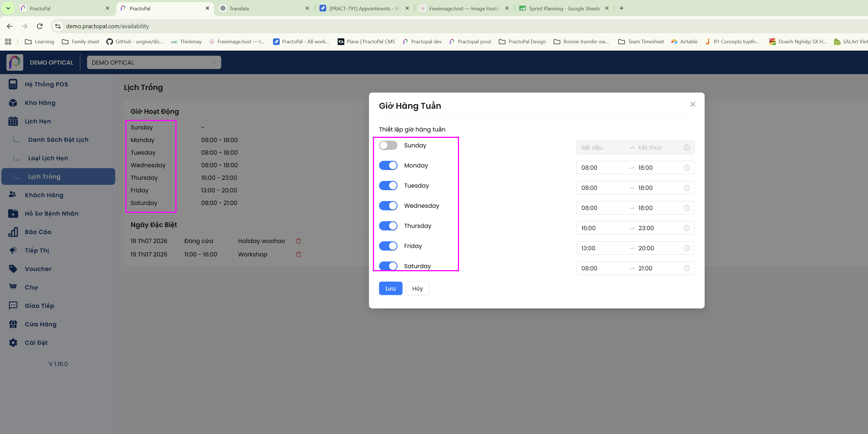Click the Tiếp Thị megaphone icon
Viewport: 868px width, 434px height.
coord(13,250)
